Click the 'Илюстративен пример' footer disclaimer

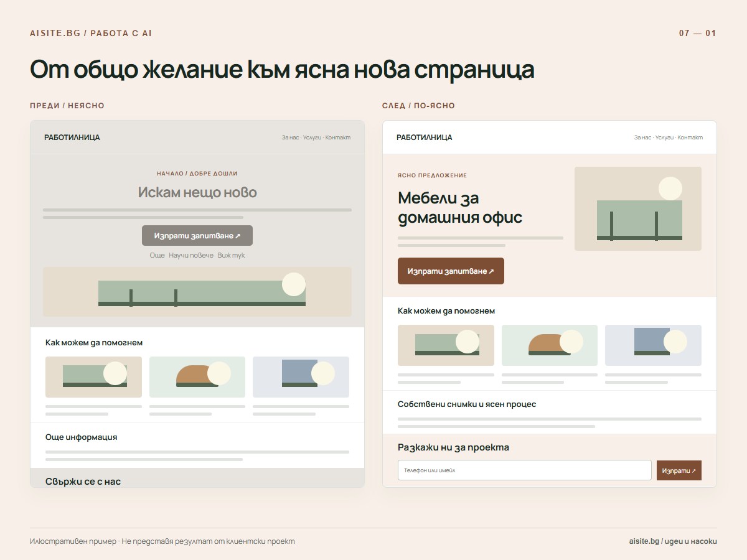pyautogui.click(x=162, y=541)
